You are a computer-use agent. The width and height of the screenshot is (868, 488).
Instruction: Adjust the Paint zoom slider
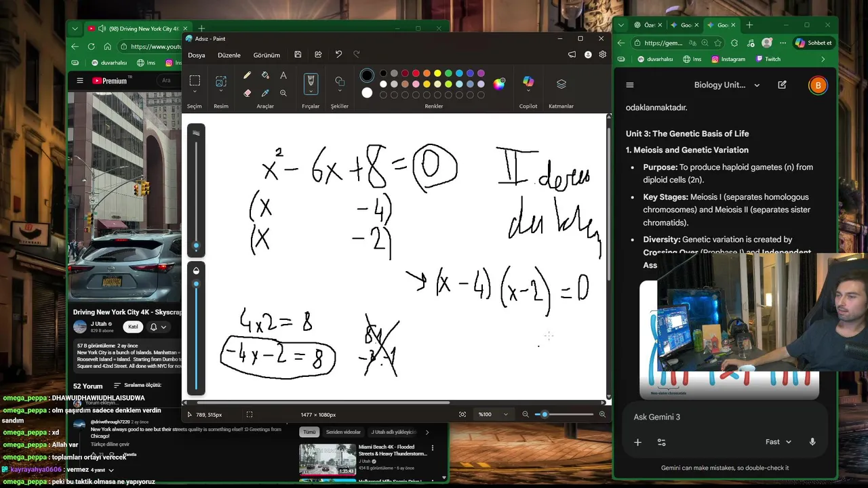tap(545, 414)
